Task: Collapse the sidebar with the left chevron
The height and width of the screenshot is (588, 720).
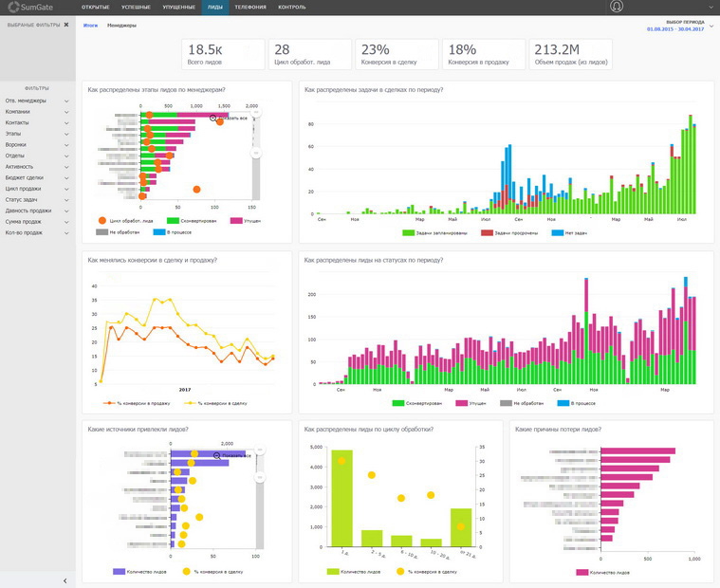Action: (65, 580)
